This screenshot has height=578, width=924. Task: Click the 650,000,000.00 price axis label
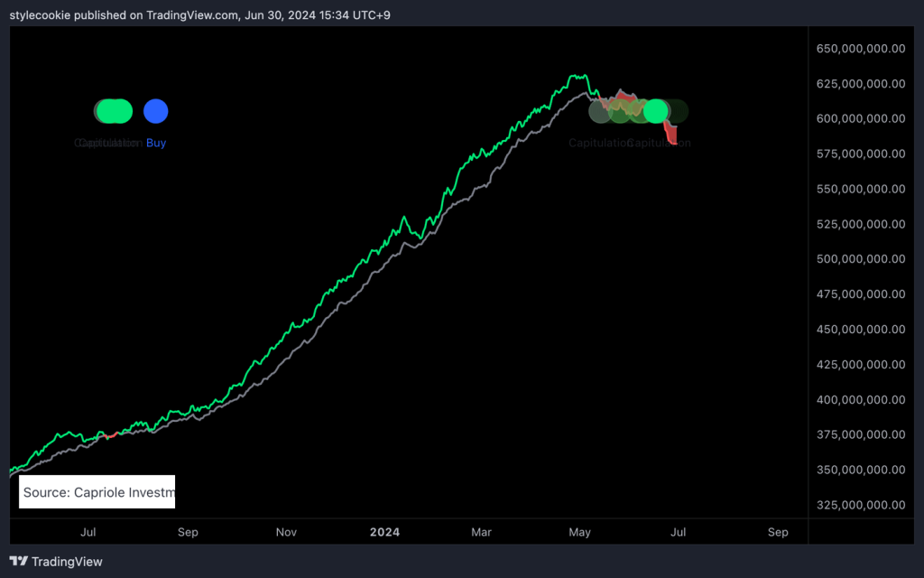[860, 49]
